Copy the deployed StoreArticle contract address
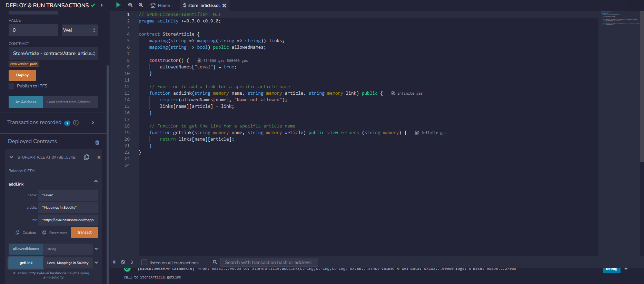This screenshot has width=644, height=284. tap(87, 157)
